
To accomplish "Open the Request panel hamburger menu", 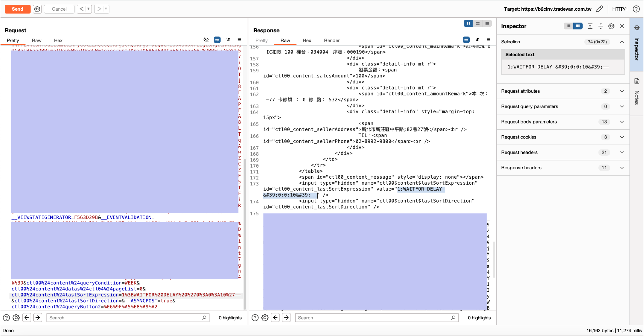I will pos(239,40).
